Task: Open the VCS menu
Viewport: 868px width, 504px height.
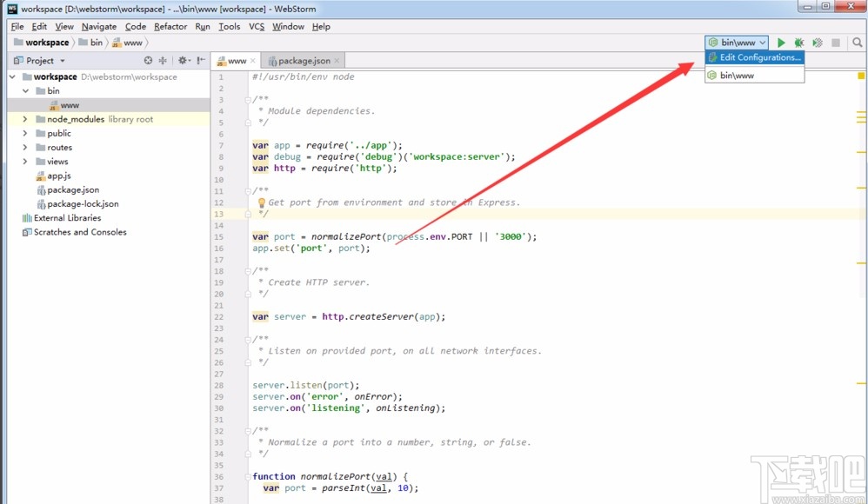Action: pyautogui.click(x=257, y=27)
